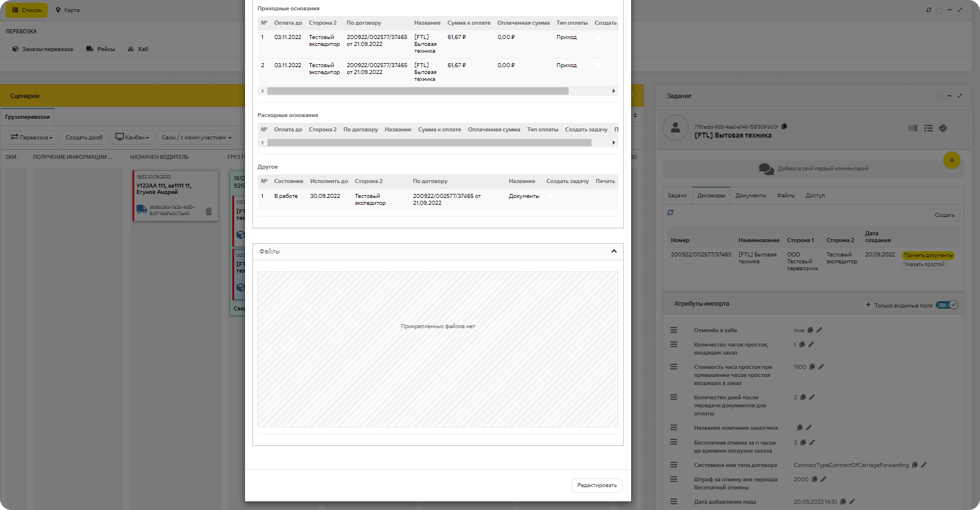
Task: Click the income table horizontal scrollbar
Action: click(418, 91)
